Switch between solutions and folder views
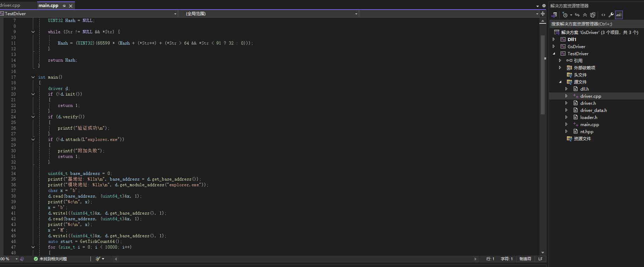Image resolution: width=644 pixels, height=267 pixels. coord(554,15)
